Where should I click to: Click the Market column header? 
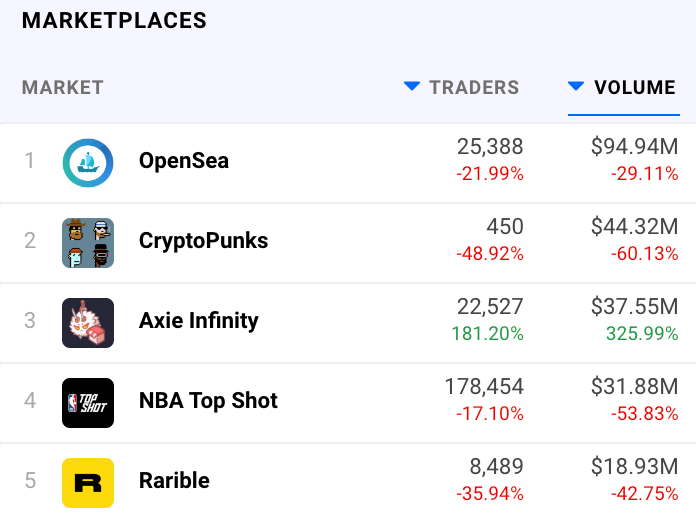click(62, 88)
